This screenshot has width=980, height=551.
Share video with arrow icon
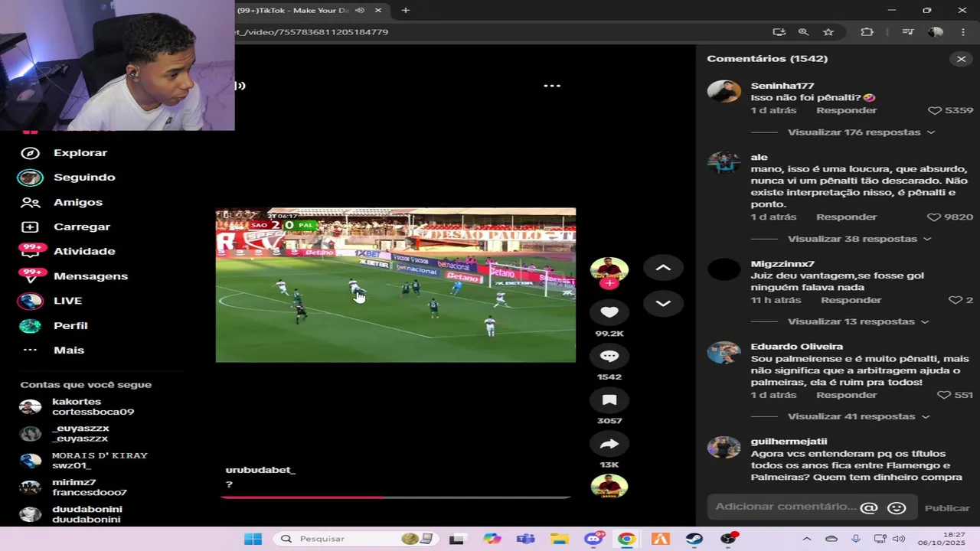tap(609, 444)
